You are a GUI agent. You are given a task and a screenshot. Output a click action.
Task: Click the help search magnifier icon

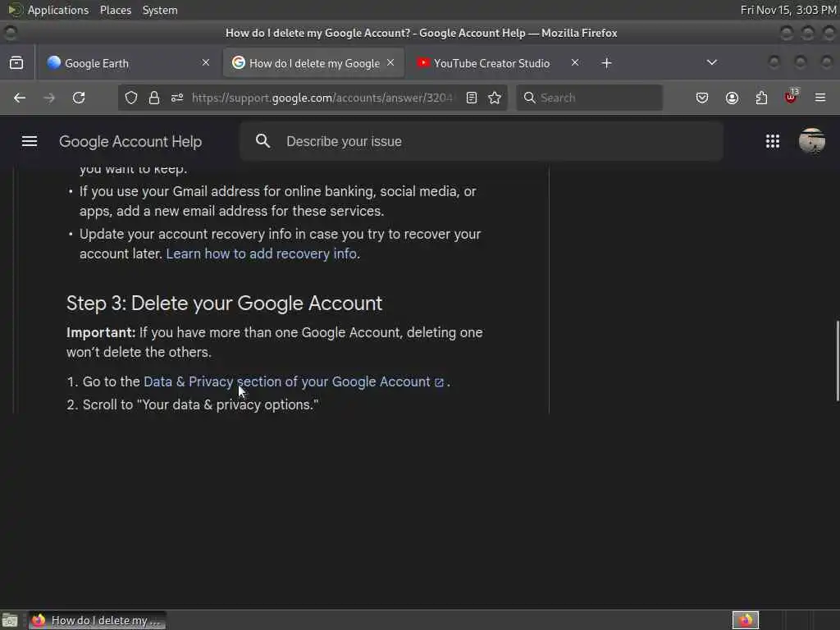[263, 141]
